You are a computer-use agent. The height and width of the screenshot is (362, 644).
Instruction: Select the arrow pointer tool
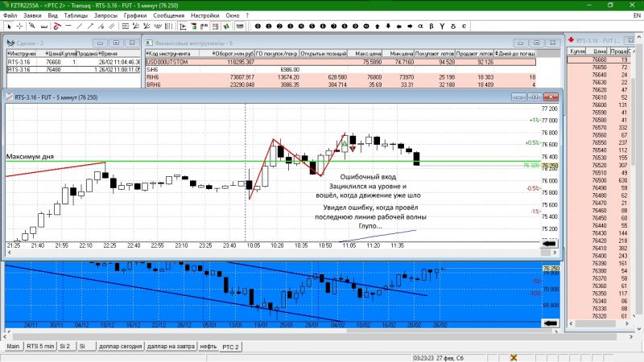coord(9,27)
